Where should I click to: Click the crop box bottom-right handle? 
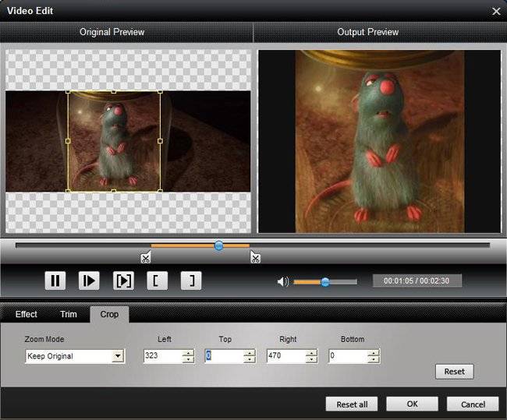pyautogui.click(x=161, y=191)
